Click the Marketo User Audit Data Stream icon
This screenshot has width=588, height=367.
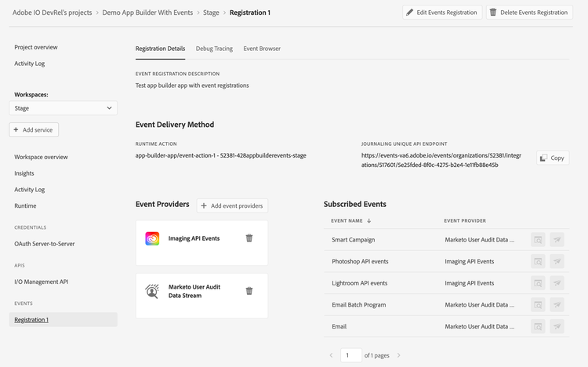152,291
